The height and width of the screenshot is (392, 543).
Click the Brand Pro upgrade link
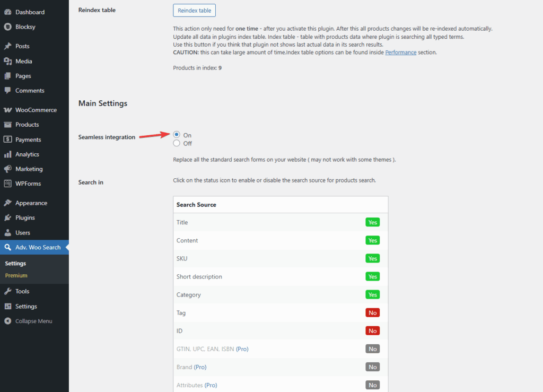[x=200, y=367]
